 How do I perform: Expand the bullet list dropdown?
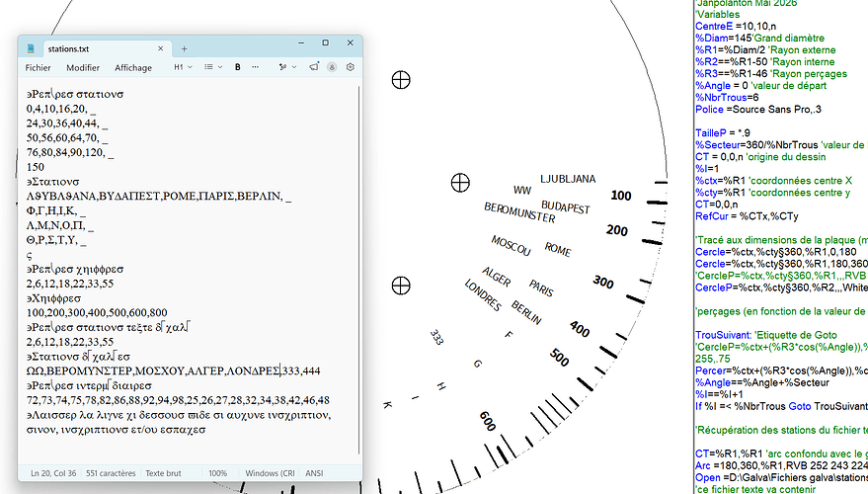[x=213, y=67]
